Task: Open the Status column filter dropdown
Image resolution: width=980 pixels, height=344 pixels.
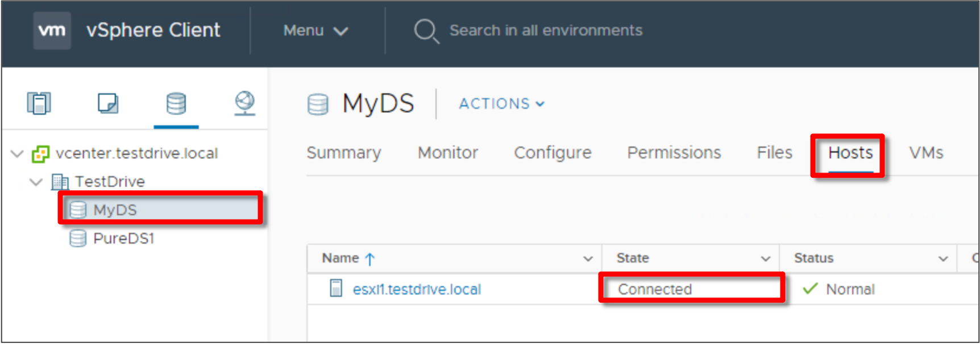Action: pos(943,259)
